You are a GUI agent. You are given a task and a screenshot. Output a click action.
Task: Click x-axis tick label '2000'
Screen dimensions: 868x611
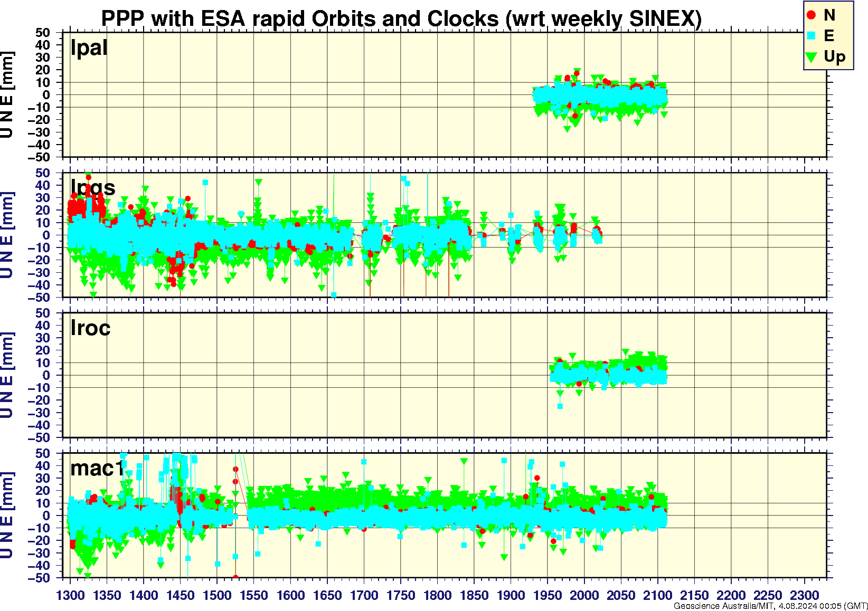pos(584,596)
